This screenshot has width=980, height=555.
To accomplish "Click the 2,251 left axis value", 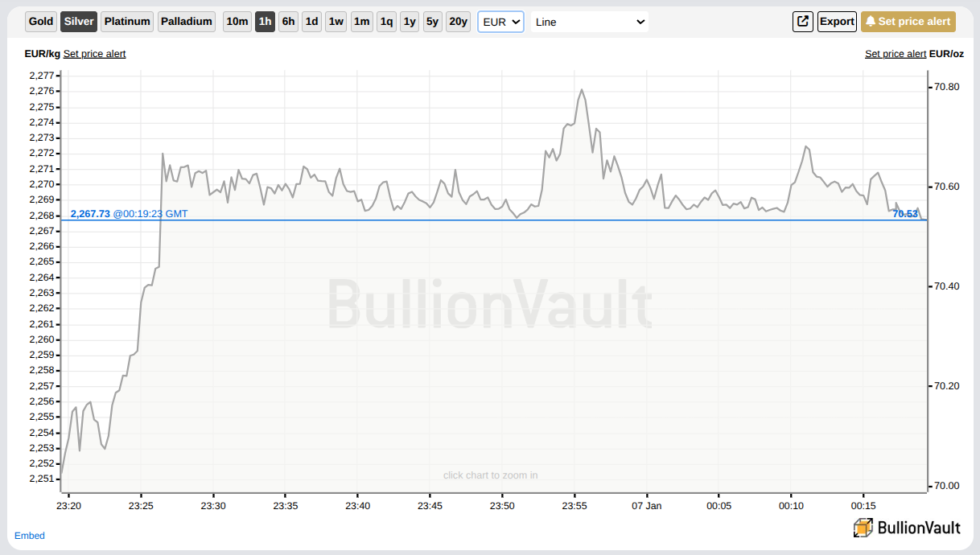I will pos(41,479).
